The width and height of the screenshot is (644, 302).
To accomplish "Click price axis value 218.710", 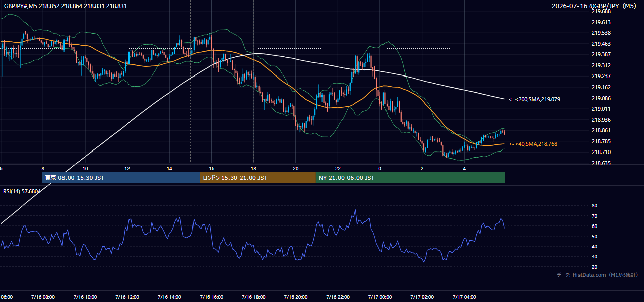I will pos(601,152).
